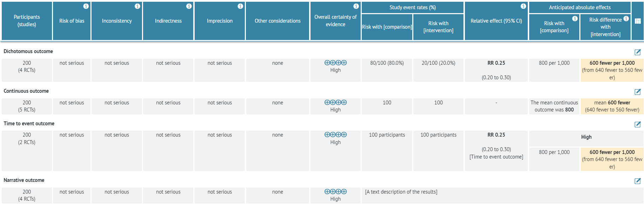644x206 pixels.
Task: Click highlighted '600 fewer per 1,000' in Dichotomous row
Action: 612,70
